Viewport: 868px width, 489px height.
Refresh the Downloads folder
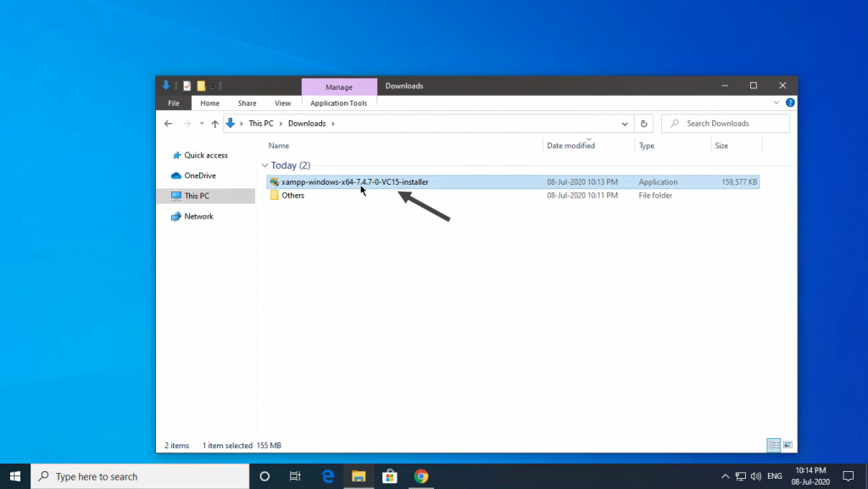point(644,124)
